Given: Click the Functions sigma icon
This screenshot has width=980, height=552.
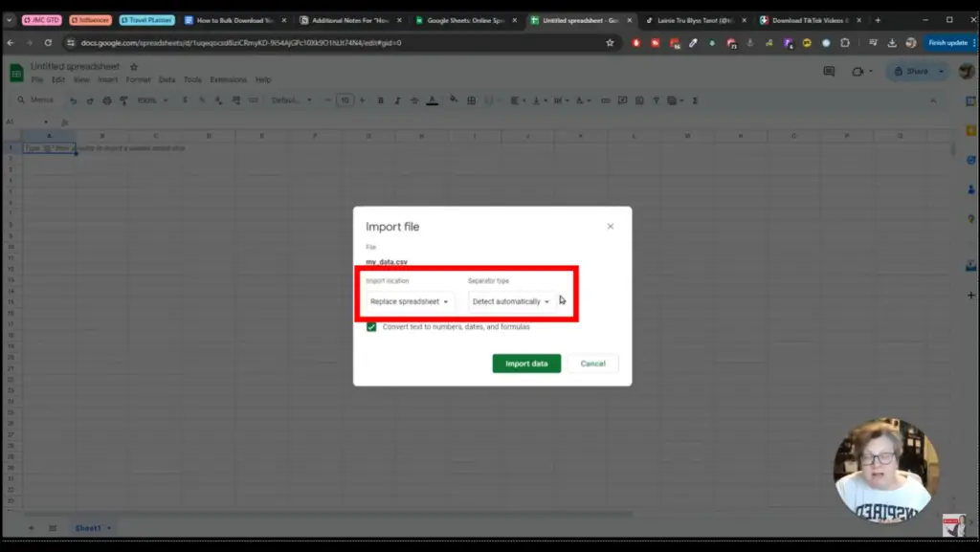Looking at the screenshot, I should [x=695, y=100].
